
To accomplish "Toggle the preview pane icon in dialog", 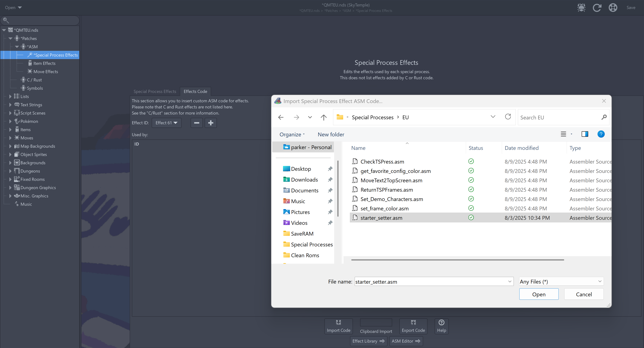I will click(585, 134).
